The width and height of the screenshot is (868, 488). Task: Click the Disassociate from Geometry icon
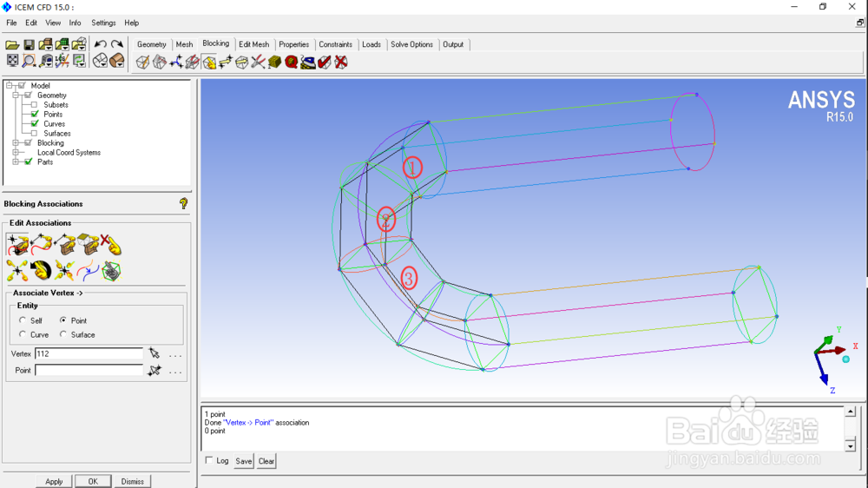(x=111, y=244)
